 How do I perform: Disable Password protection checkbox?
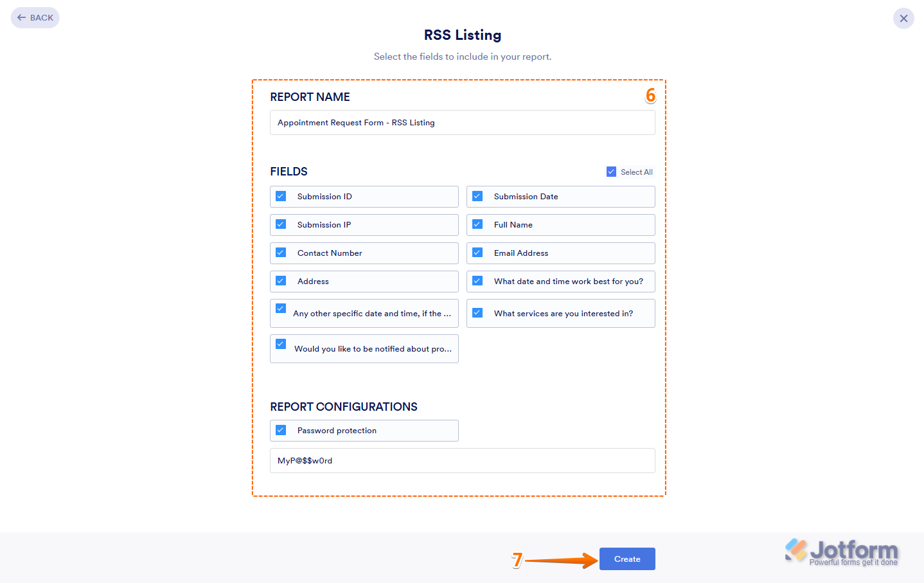pos(281,430)
